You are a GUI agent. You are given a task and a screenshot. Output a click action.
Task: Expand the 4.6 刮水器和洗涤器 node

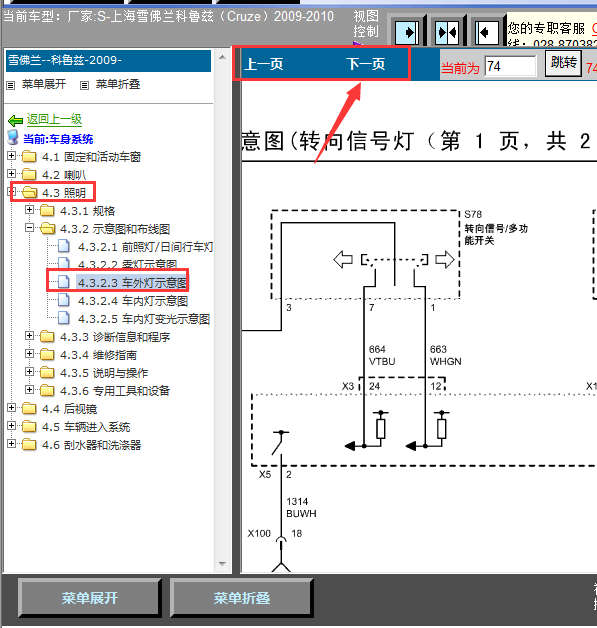pyautogui.click(x=11, y=443)
